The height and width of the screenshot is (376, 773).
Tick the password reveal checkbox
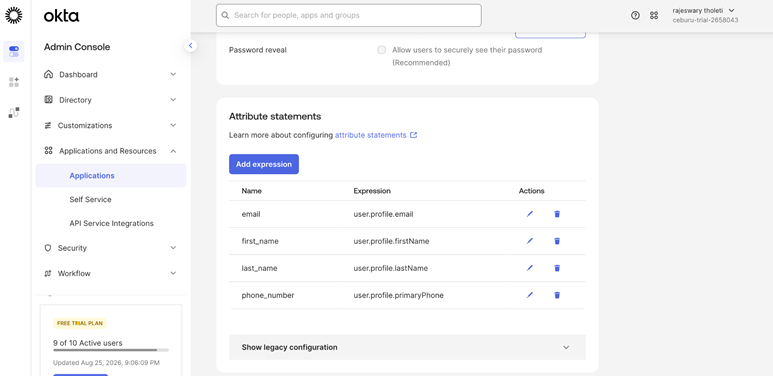point(382,50)
